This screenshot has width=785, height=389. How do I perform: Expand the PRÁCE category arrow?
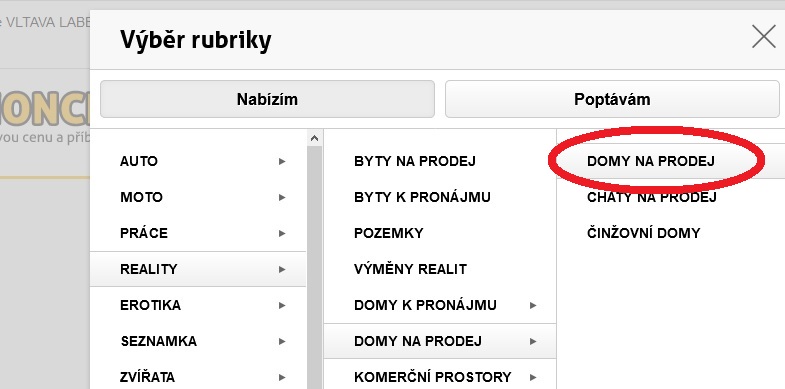[x=282, y=233]
